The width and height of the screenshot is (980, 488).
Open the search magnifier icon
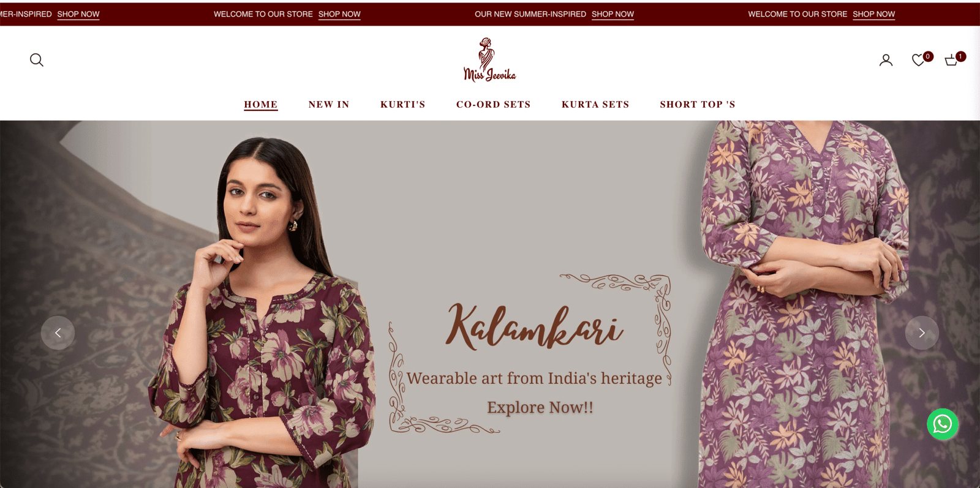37,60
